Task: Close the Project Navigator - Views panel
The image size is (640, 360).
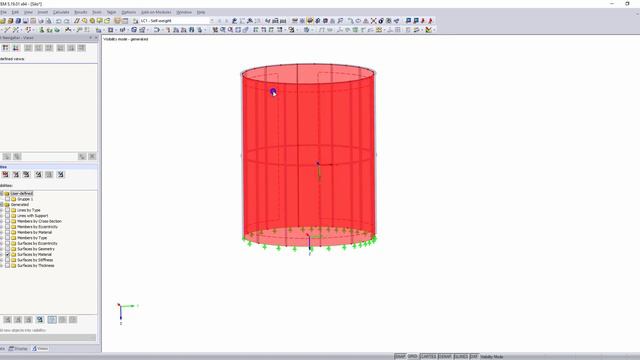Action: (96, 38)
